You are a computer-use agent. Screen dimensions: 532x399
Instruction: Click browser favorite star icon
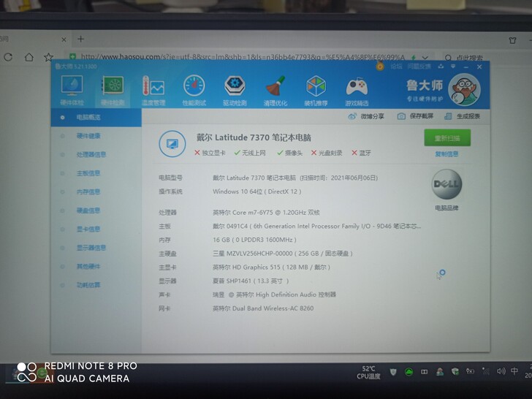[48, 57]
